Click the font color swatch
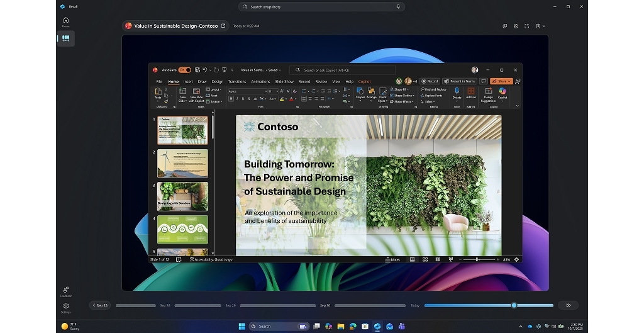Image resolution: width=644 pixels, height=333 pixels. point(291,99)
